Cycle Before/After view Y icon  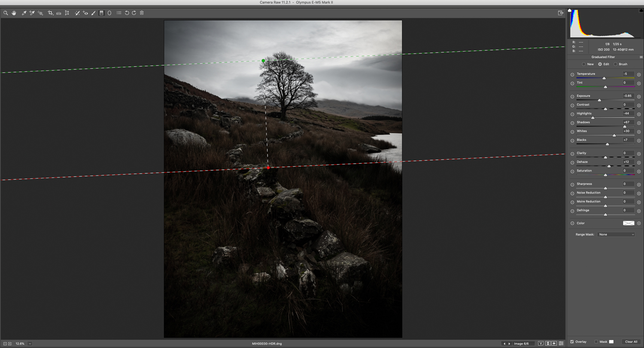[x=541, y=344]
